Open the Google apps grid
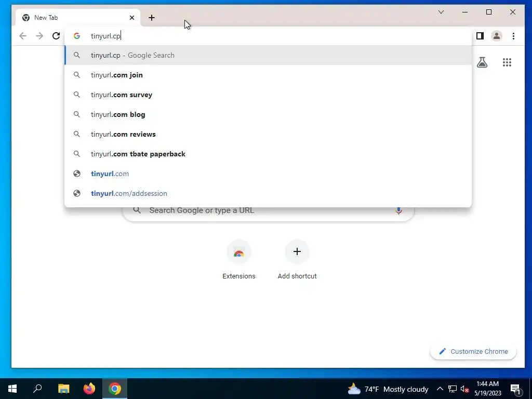Screen dimensions: 532x399 tap(507, 62)
